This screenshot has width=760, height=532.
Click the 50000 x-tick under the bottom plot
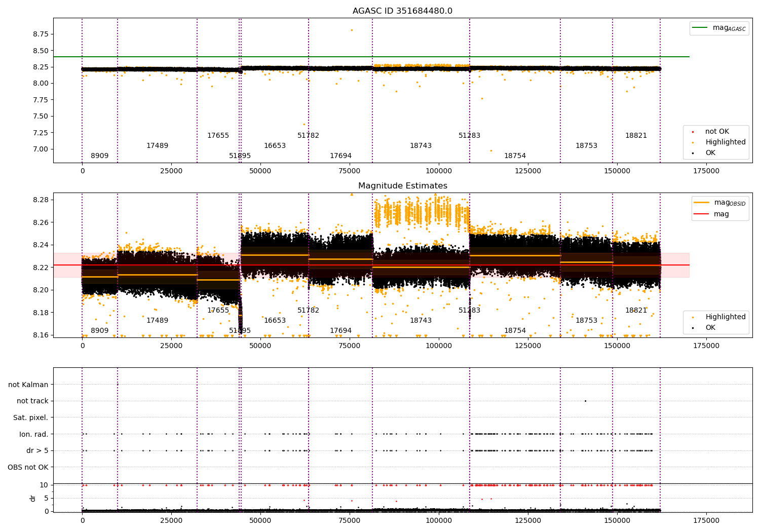point(260,521)
